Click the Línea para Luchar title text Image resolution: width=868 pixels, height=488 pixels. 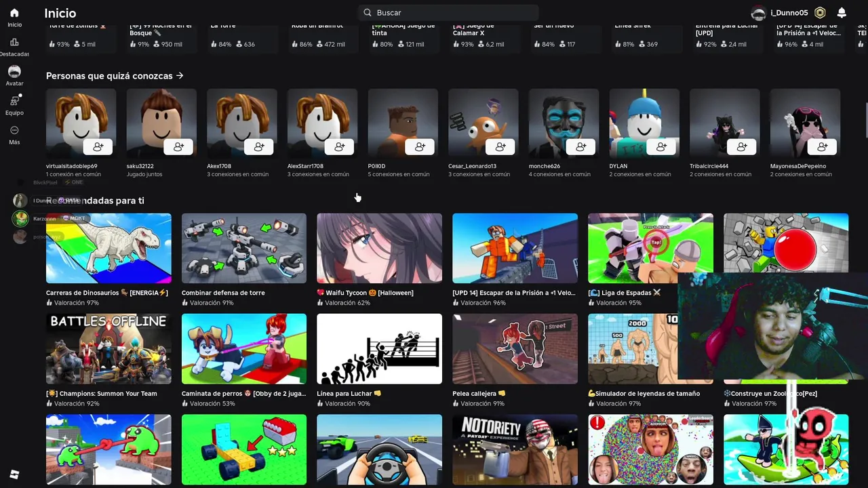[349, 393]
